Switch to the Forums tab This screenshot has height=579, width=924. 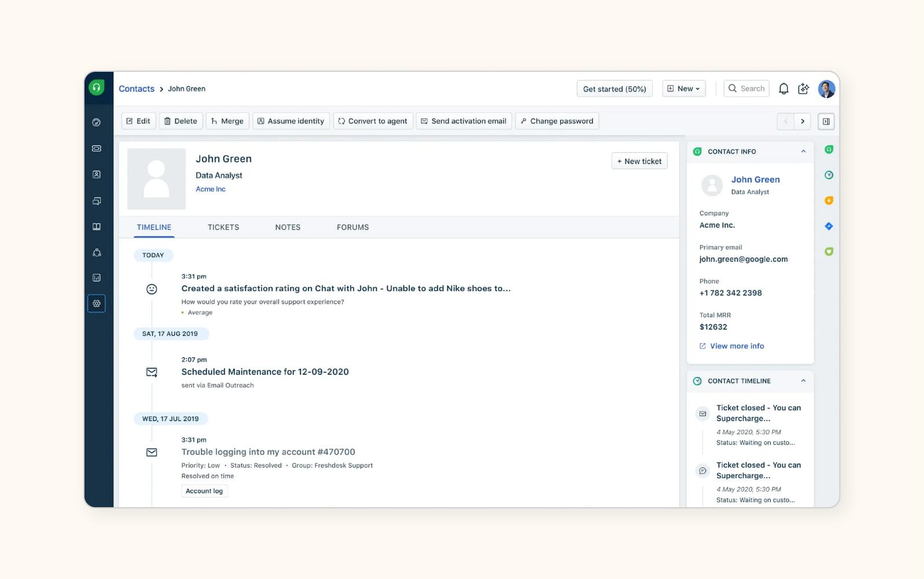click(x=353, y=227)
